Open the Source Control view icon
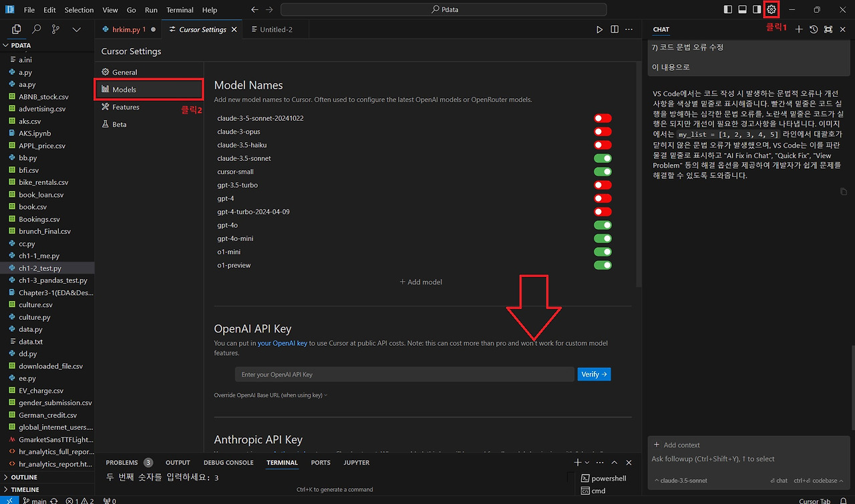This screenshot has width=855, height=504. (x=56, y=29)
